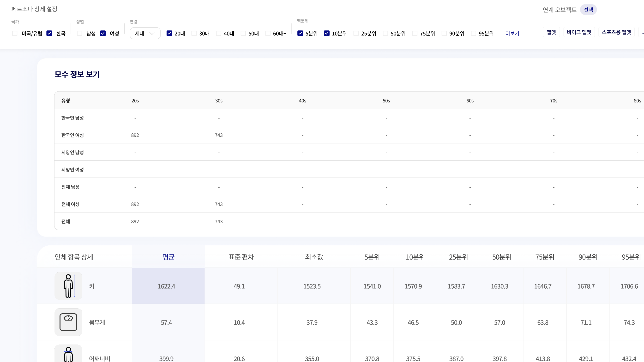Enable the 50분위 percentile checkbox
Image resolution: width=644 pixels, height=362 pixels.
[385, 33]
